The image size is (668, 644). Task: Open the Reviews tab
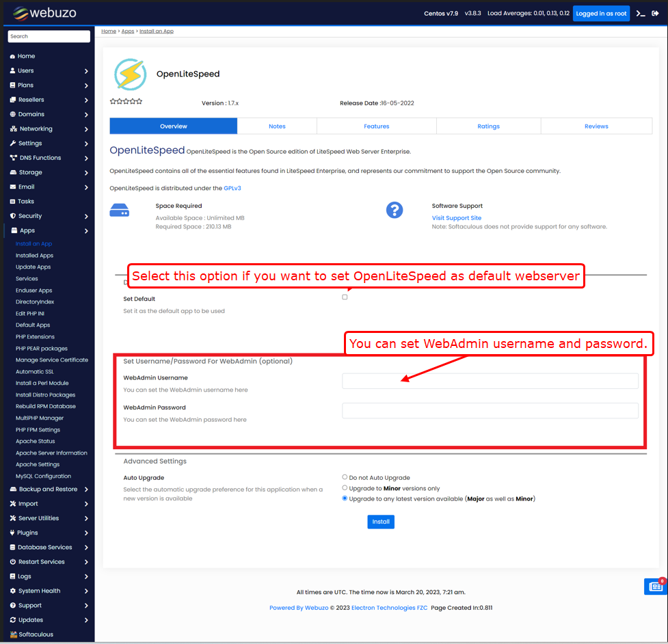tap(596, 126)
